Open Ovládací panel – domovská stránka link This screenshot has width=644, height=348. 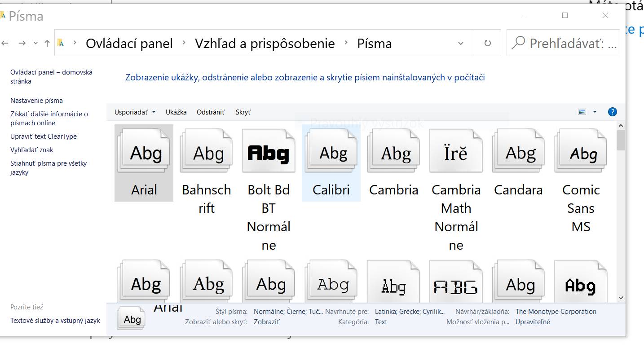pos(52,77)
